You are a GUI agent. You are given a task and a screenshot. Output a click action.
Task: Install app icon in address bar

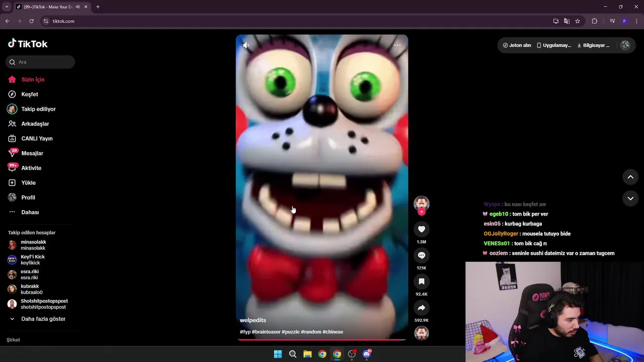pos(556,21)
